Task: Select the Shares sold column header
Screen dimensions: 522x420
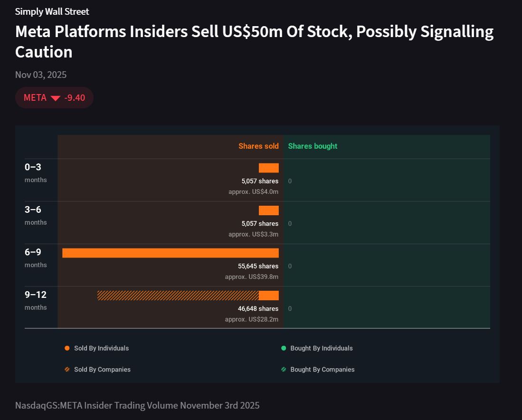Action: coord(258,146)
